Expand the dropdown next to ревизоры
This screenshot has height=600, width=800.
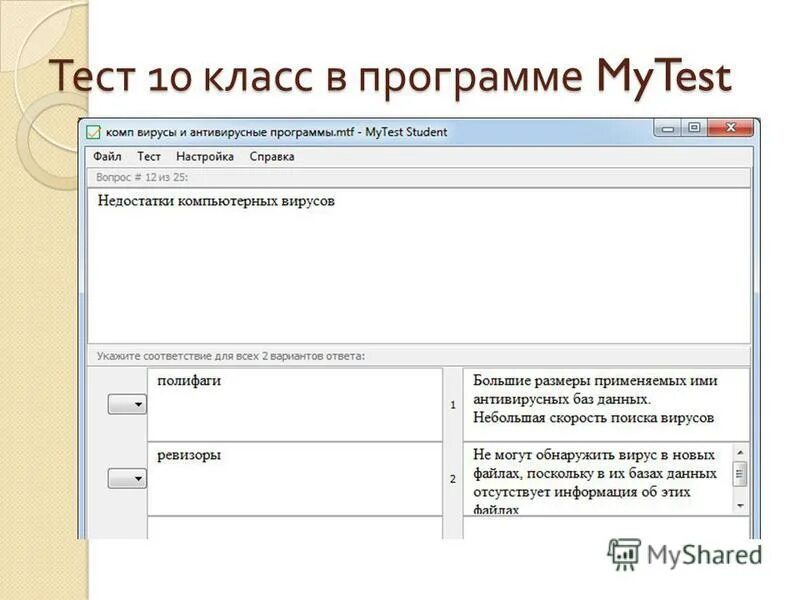pyautogui.click(x=127, y=479)
